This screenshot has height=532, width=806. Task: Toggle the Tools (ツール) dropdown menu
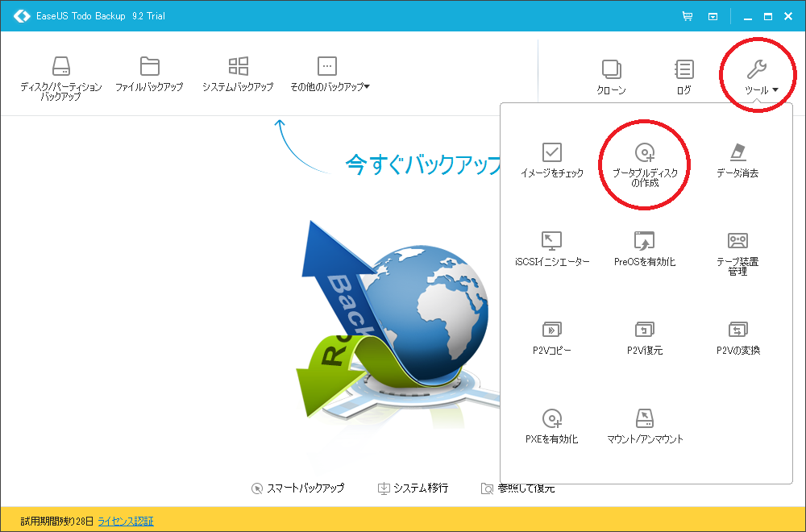761,77
